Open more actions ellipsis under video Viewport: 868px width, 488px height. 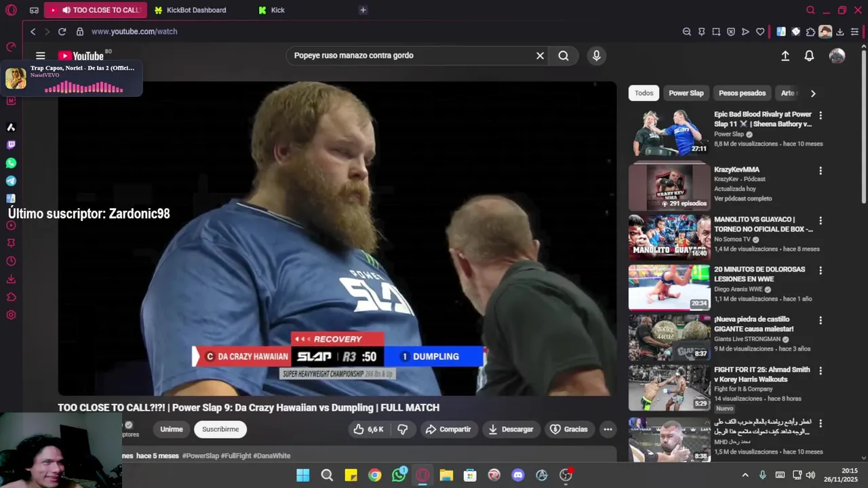(608, 429)
